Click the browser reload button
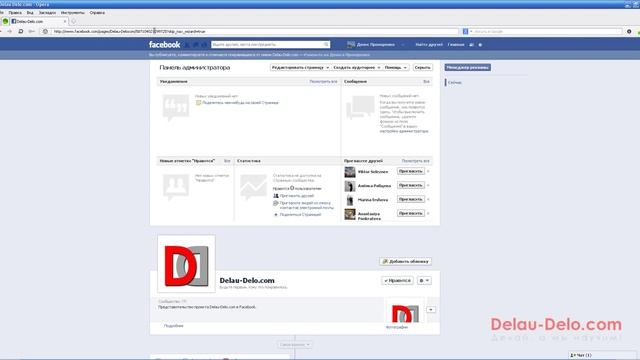The width and height of the screenshot is (640, 360). click(20, 31)
